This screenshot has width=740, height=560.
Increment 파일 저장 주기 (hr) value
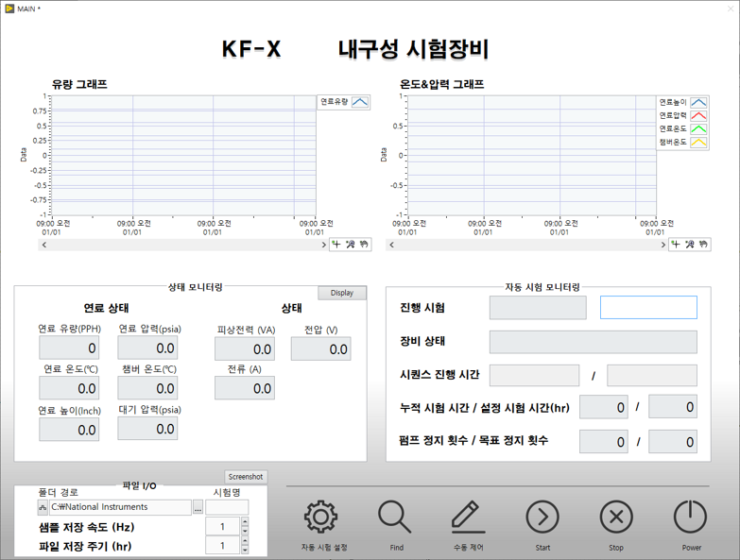pos(245,541)
